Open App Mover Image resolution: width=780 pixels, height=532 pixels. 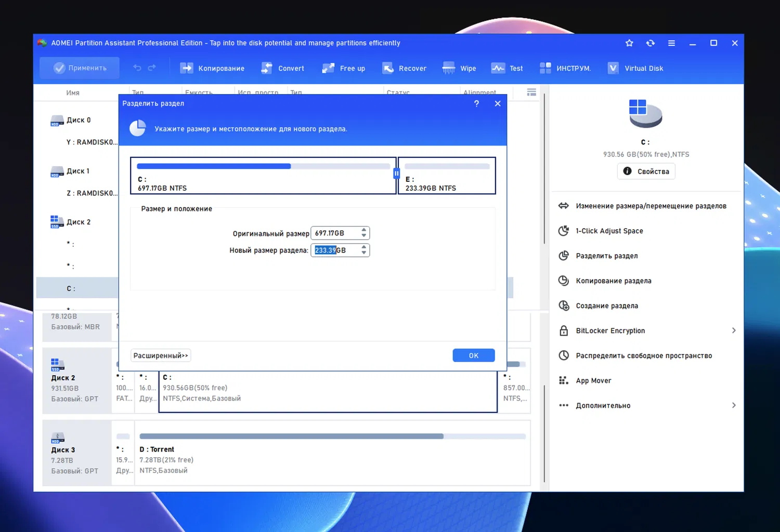594,380
